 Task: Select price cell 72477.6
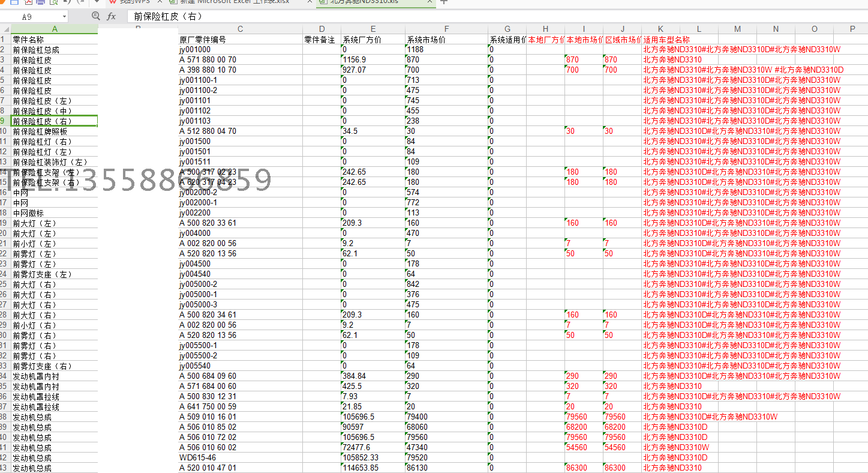pos(373,448)
